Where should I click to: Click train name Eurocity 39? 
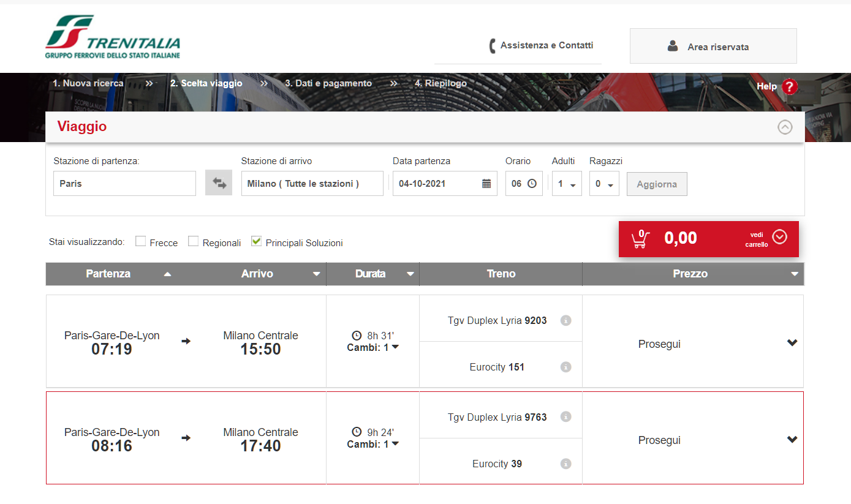click(497, 464)
